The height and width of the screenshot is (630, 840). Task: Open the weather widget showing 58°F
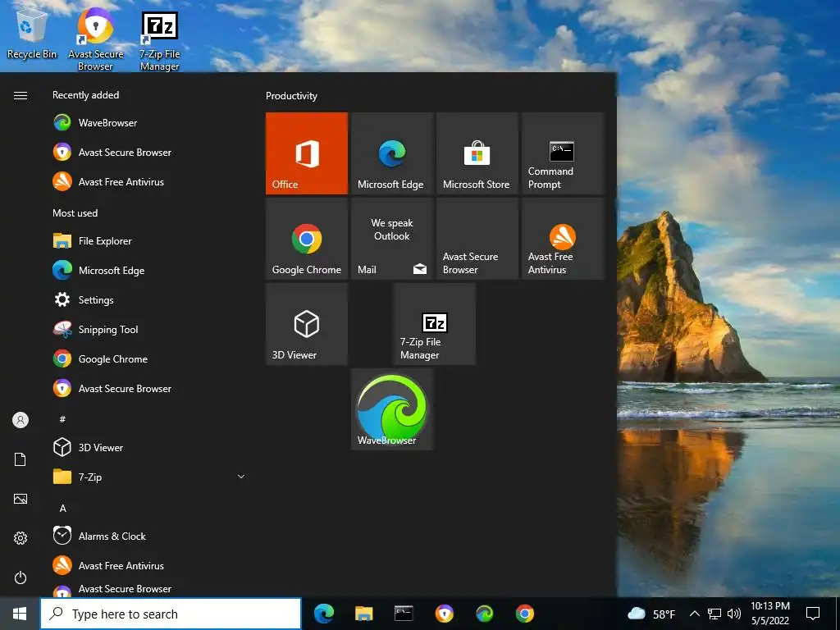(x=651, y=614)
